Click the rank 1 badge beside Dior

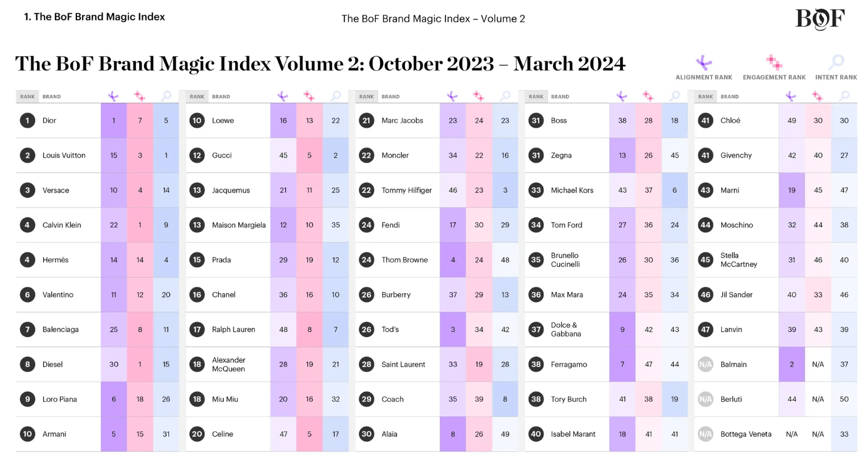pyautogui.click(x=27, y=120)
